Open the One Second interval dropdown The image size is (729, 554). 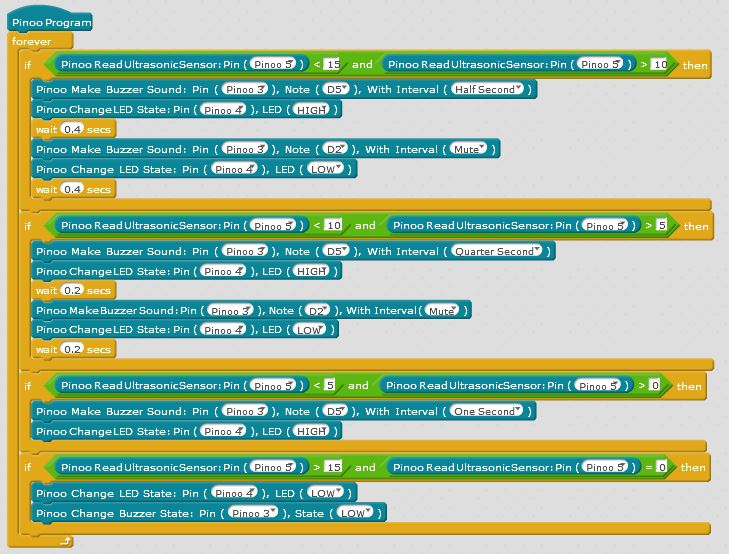click(x=488, y=411)
